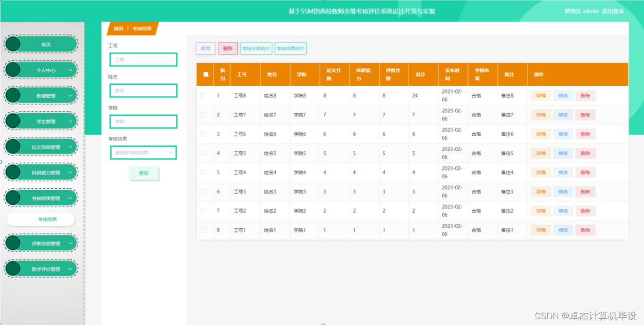Click the 教师管理 sidebar icon
The image size is (644, 325).
[13, 95]
